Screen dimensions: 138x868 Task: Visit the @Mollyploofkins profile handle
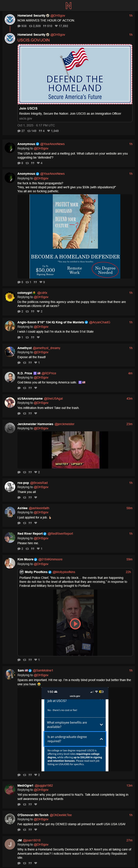64,572
